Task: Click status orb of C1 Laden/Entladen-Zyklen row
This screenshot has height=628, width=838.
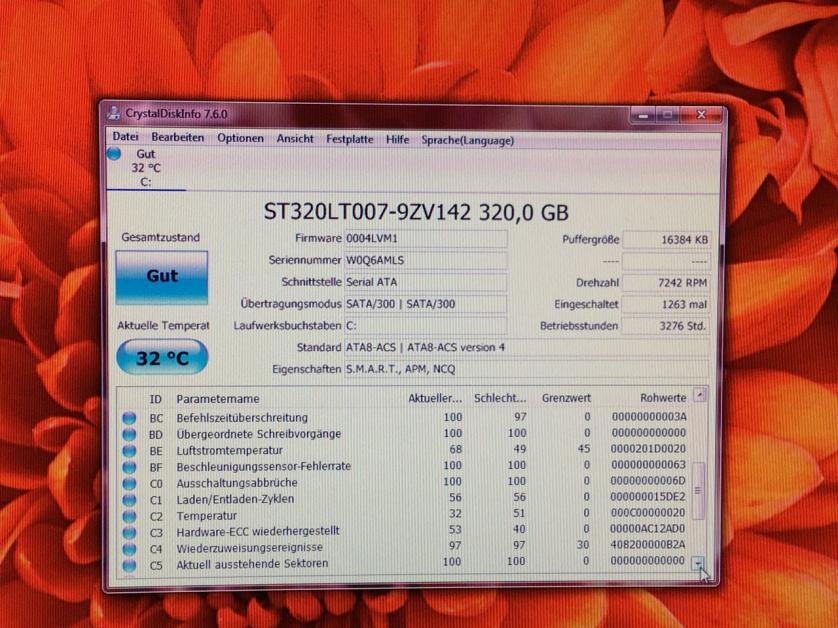Action: click(x=129, y=500)
